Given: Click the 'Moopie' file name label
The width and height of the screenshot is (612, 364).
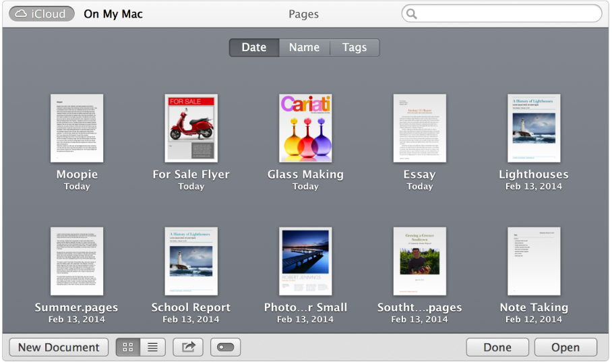Looking at the screenshot, I should click(77, 175).
